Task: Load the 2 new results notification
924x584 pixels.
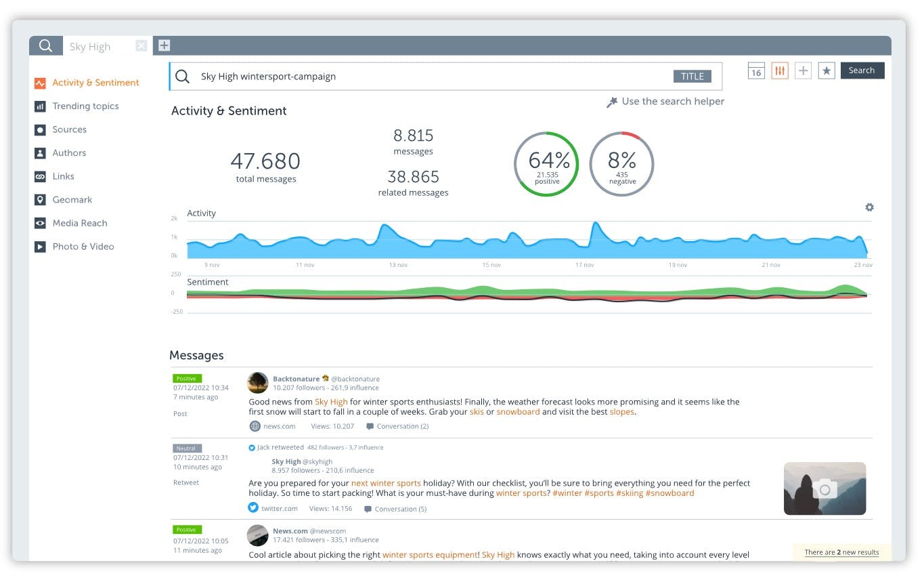Action: click(841, 552)
